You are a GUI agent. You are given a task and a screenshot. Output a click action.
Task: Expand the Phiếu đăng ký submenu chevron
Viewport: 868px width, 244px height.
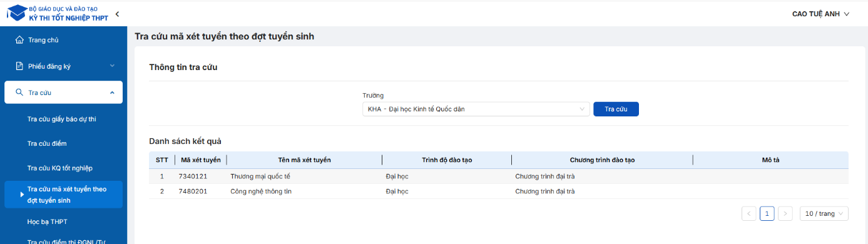(x=112, y=66)
